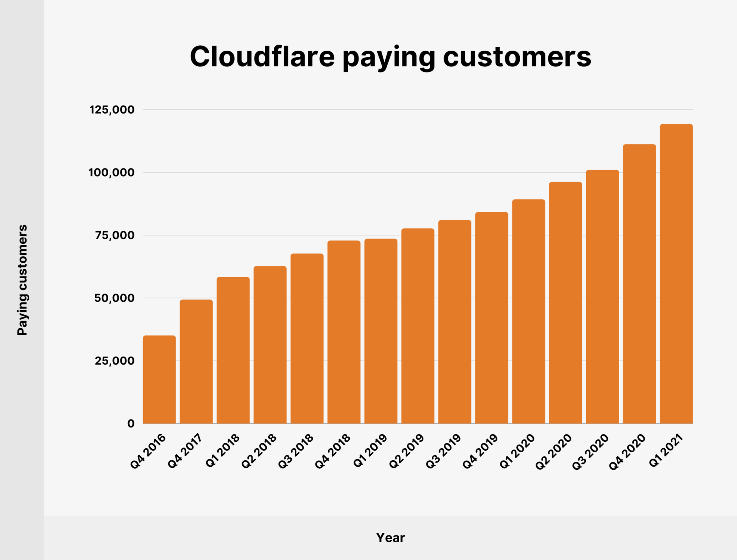Click the Q4 2016 bar

click(159, 380)
